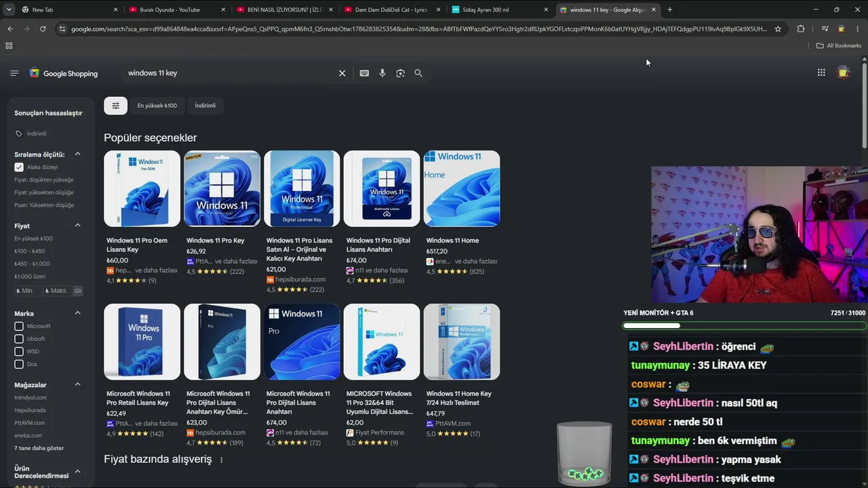Image resolution: width=868 pixels, height=488 pixels.
Task: Switch to BENİ NASIL İZLİYORSUN tab
Action: tap(283, 9)
